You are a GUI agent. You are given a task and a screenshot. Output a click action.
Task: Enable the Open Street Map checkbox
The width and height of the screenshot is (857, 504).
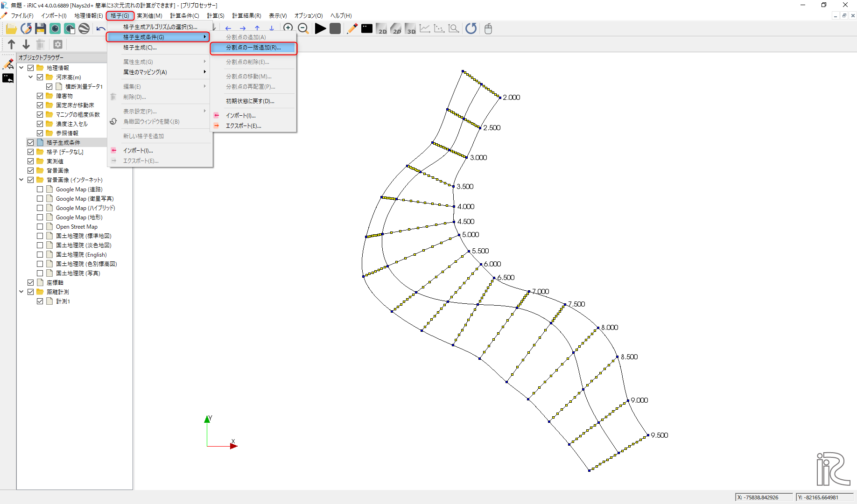tap(40, 226)
